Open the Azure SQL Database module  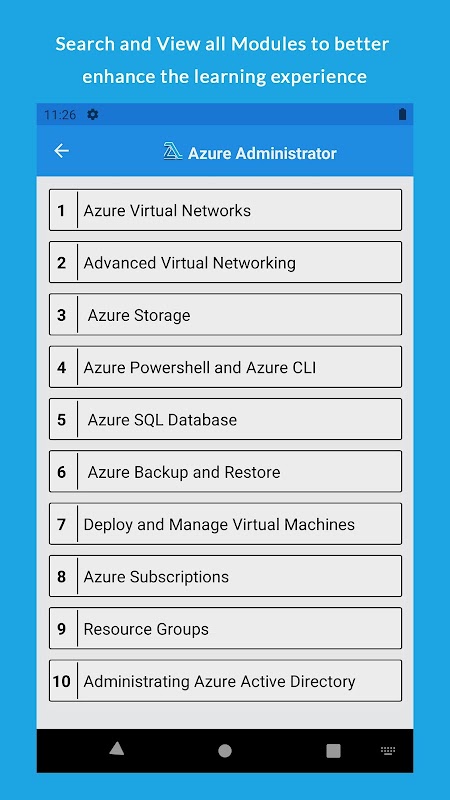[226, 419]
